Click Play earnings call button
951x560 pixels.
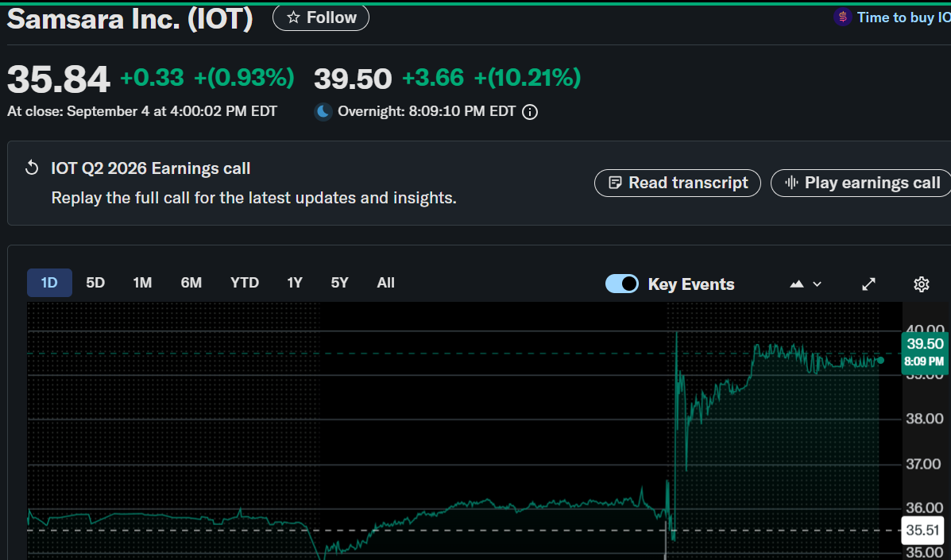[862, 183]
